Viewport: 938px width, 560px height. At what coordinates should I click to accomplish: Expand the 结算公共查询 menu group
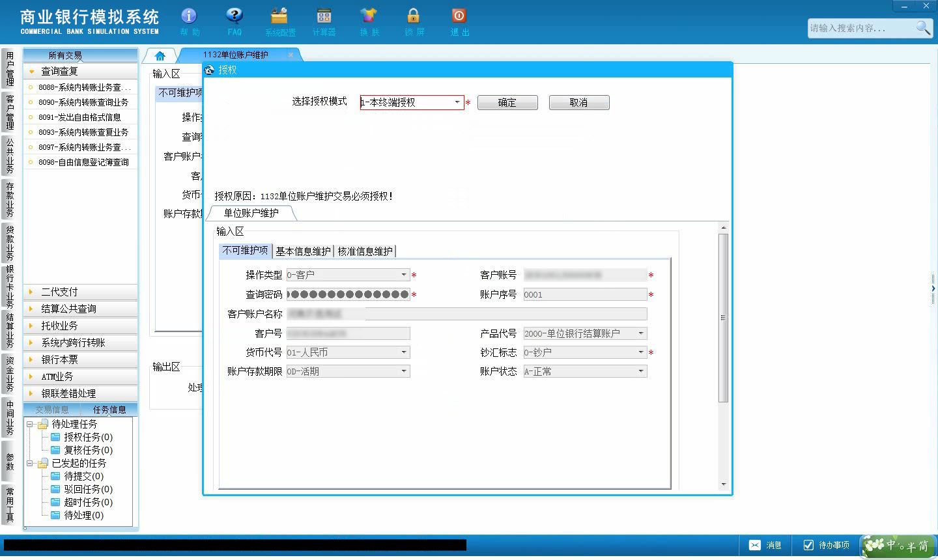[81, 309]
